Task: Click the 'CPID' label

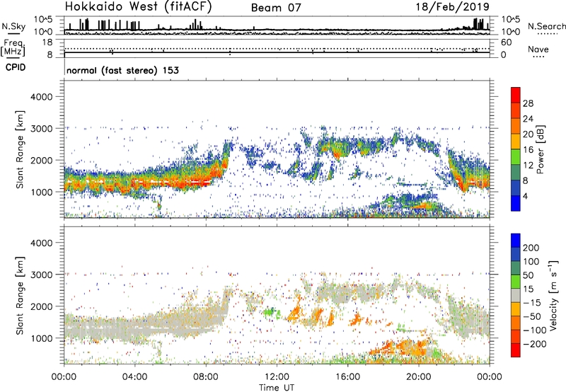Action: coord(16,67)
